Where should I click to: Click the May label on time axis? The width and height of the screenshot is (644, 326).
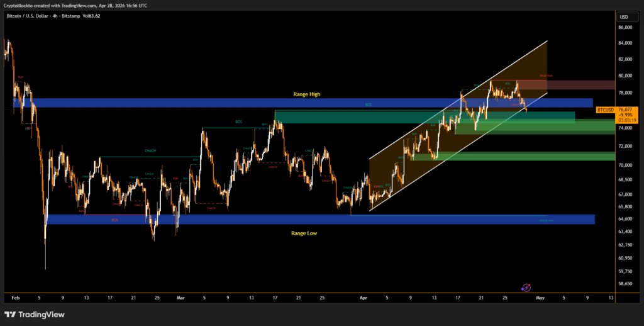click(x=540, y=298)
